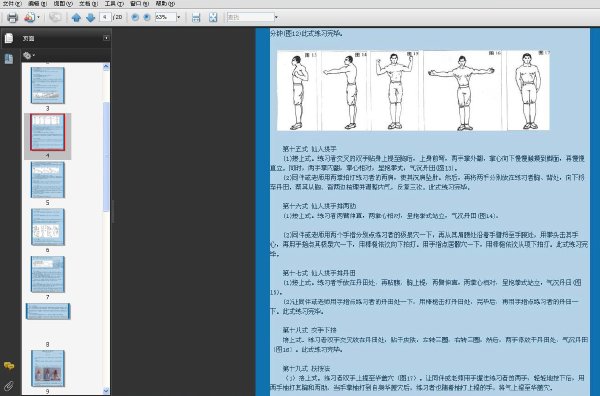This screenshot has height=396, width=600.
Task: Open dropdown arrow next to collaborate icon
Action: tap(38, 18)
